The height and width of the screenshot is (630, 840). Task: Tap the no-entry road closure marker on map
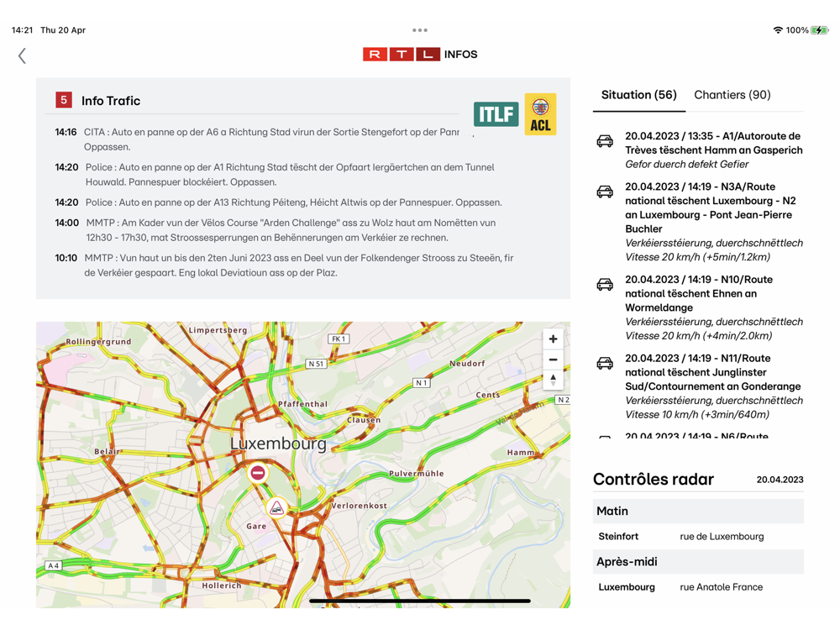(x=258, y=473)
